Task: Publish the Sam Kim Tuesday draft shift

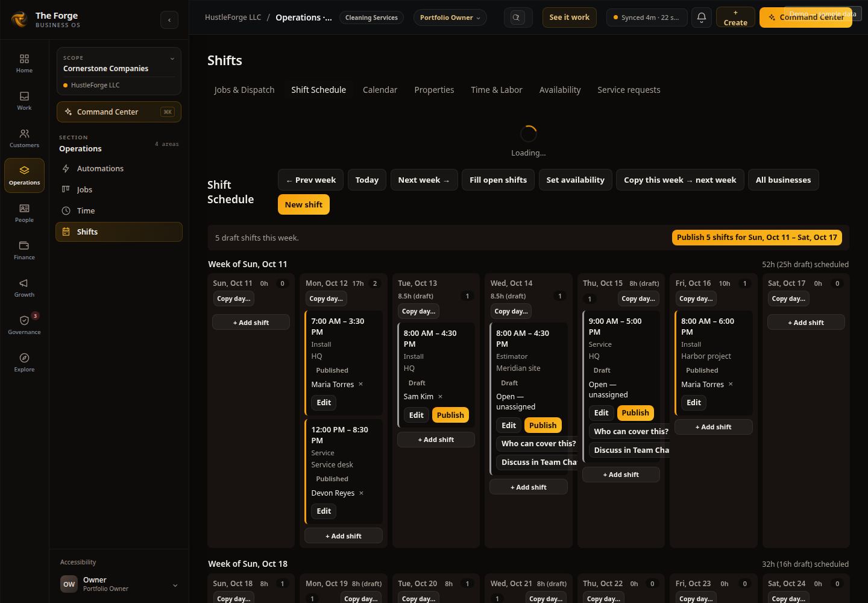Action: 450,415
